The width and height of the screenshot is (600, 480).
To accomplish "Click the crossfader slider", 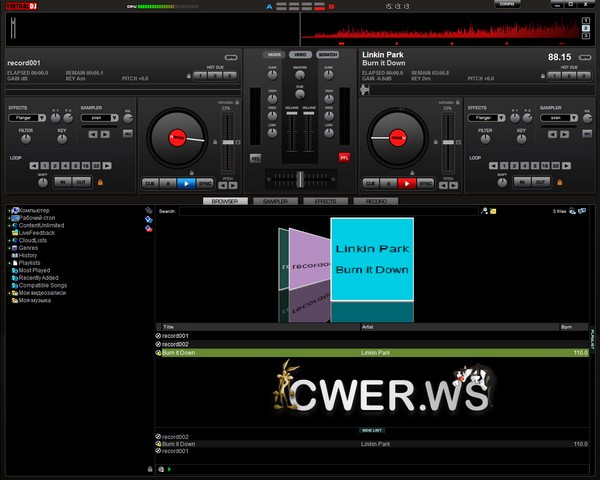I will tap(299, 177).
